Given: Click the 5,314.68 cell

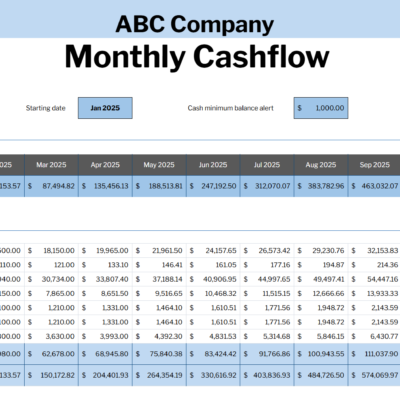Looking at the screenshot, I should point(267,337).
